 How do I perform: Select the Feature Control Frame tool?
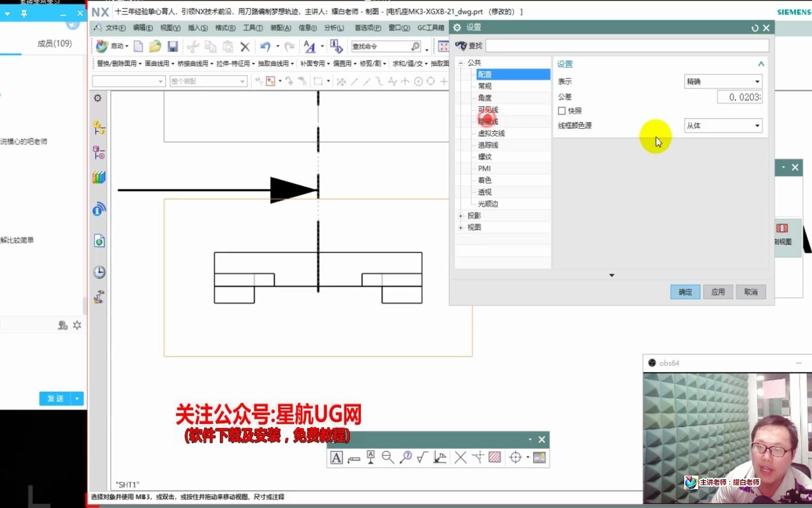click(354, 459)
